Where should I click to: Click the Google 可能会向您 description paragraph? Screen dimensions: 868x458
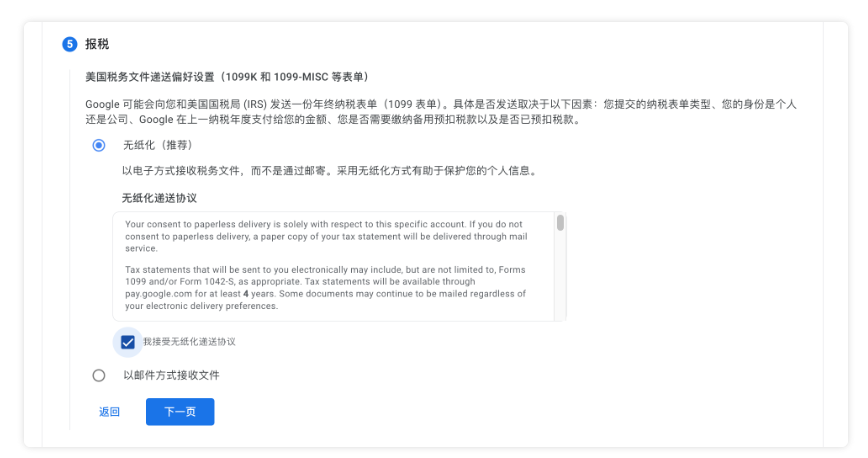coord(441,112)
